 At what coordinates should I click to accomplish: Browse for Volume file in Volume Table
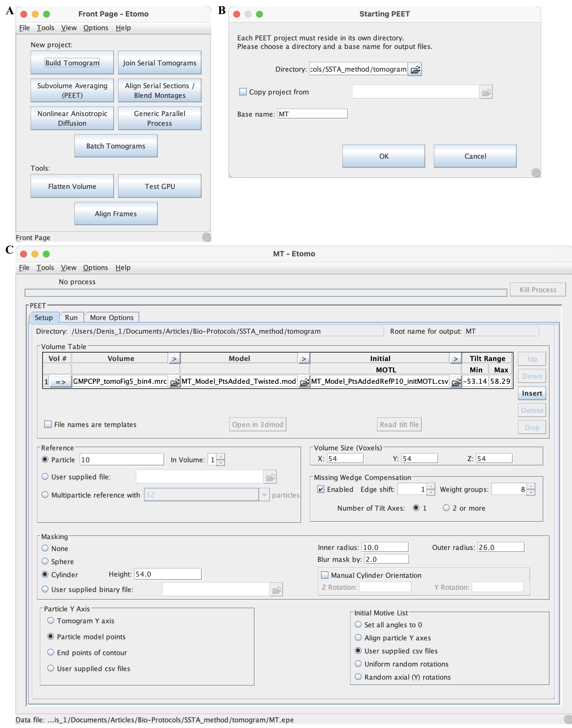[x=174, y=382]
